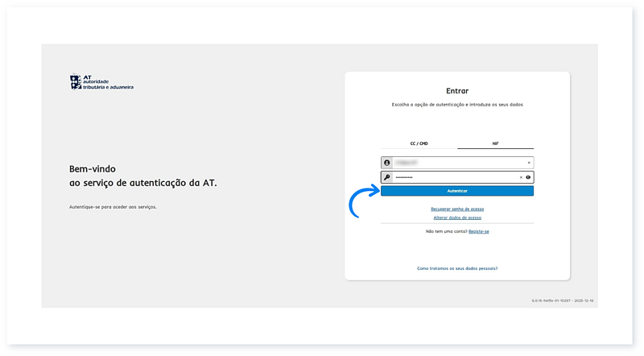Open the Recuperar senha de acesso link
This screenshot has height=356, width=644.
tap(457, 209)
